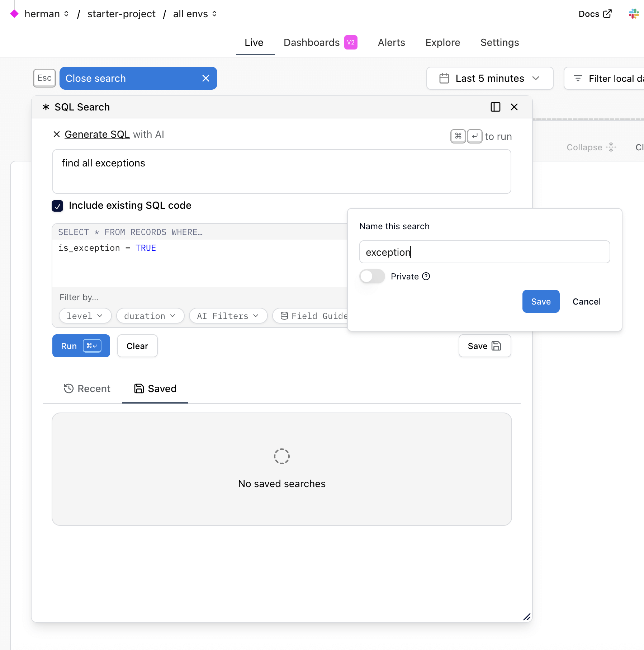Screen dimensions: 644x650
Task: Click the filter icon next to Filter local
Action: 578,78
